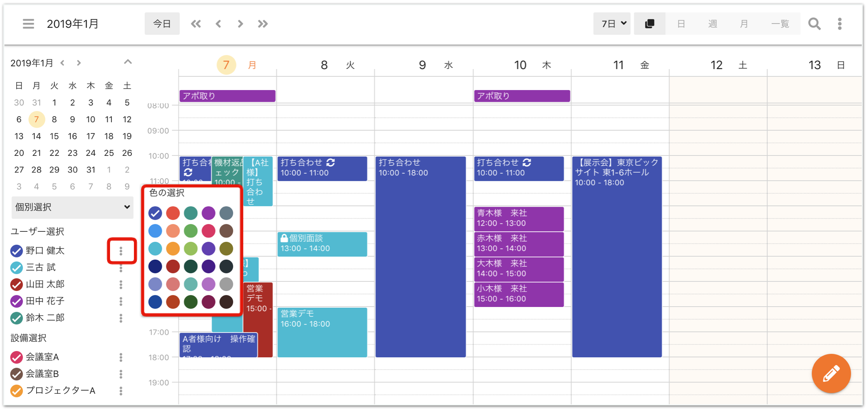
Task: Click the search magnifier icon
Action: point(814,24)
